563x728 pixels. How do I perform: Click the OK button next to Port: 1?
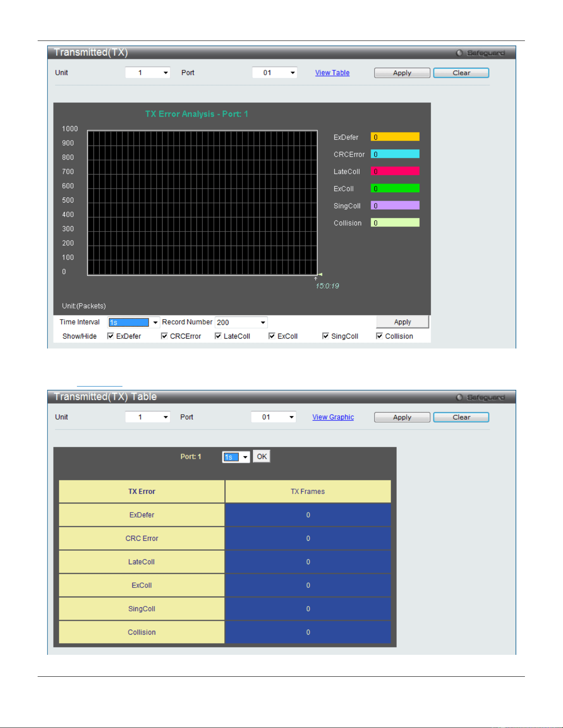point(261,456)
